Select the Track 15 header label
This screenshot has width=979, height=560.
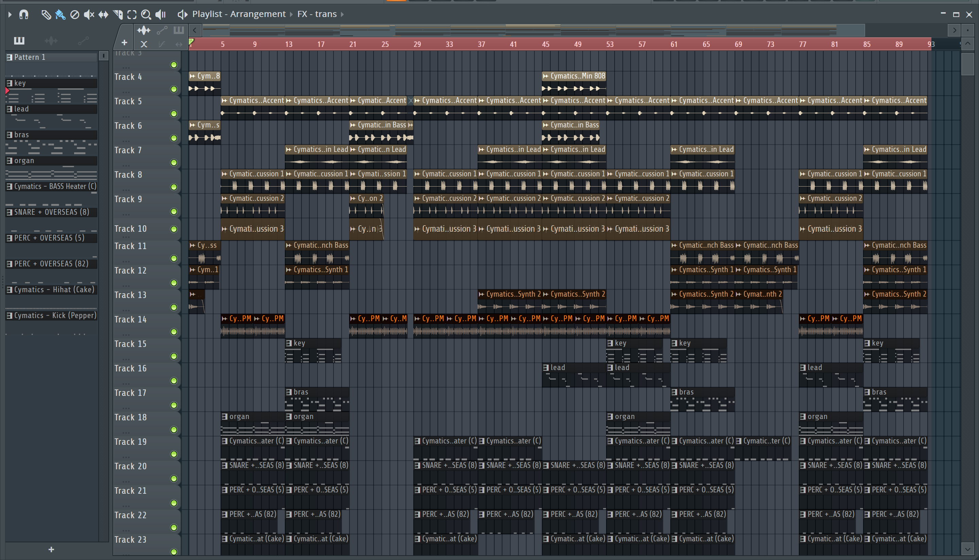131,344
